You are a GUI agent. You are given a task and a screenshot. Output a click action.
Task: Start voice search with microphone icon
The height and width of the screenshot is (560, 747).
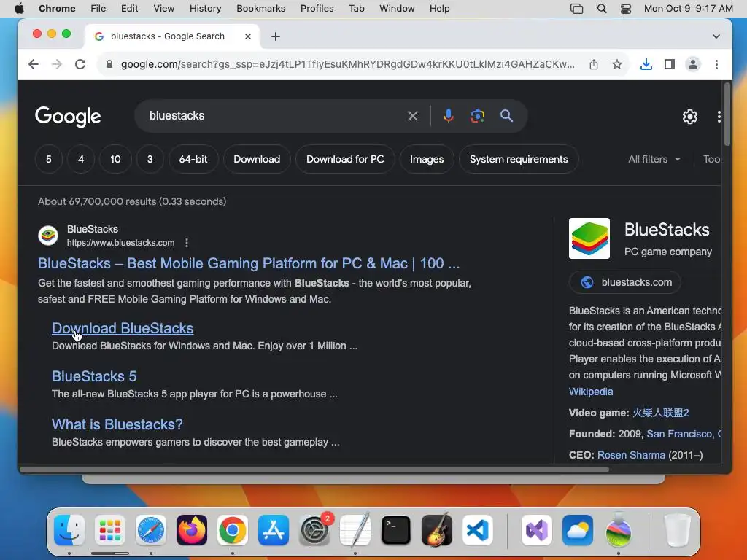449,116
